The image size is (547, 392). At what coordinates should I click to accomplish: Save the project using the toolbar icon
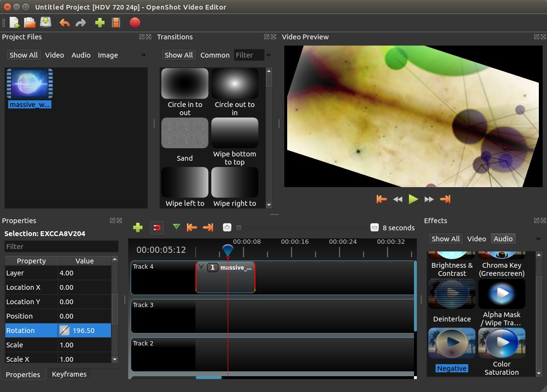tap(46, 23)
